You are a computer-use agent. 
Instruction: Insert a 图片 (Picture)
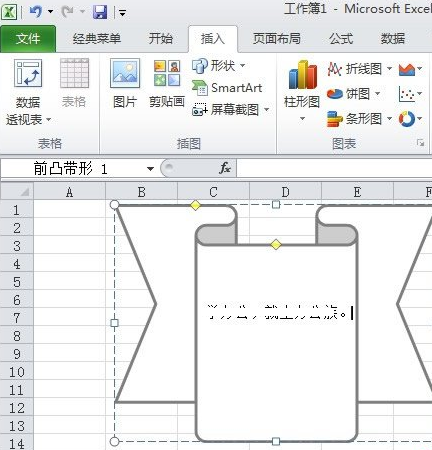(x=125, y=83)
